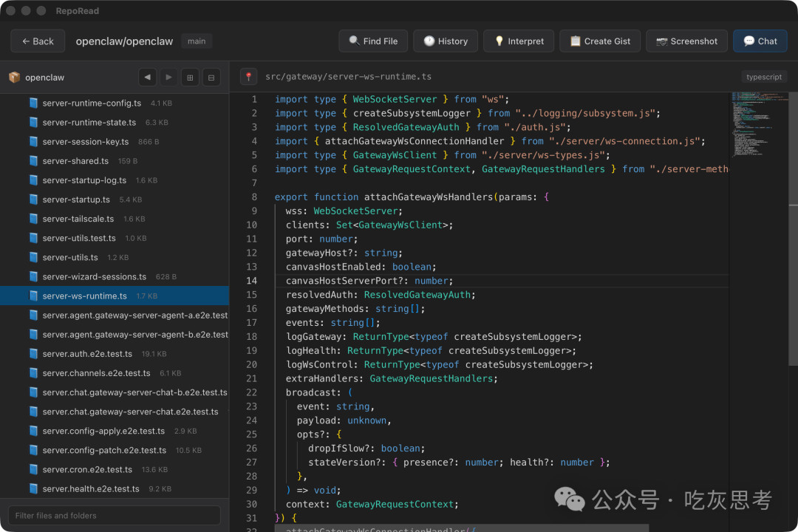Open the Chat panel
The width and height of the screenshot is (798, 532).
point(760,41)
